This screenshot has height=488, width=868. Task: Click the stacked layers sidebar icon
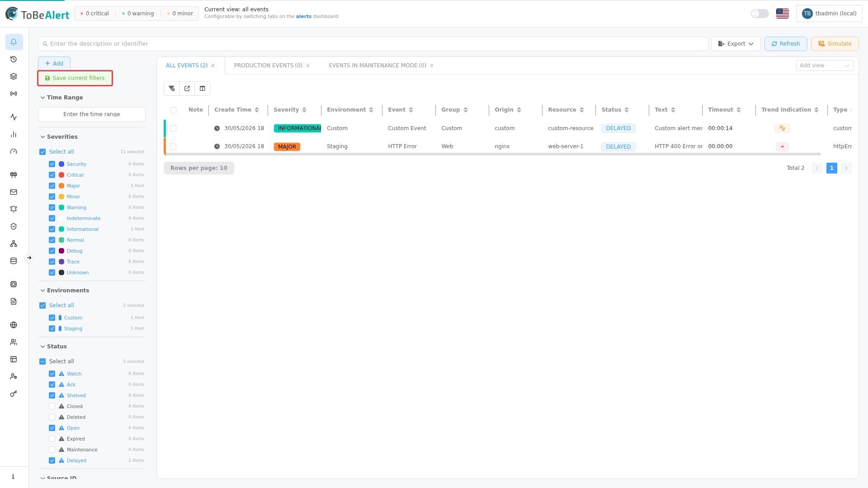14,76
